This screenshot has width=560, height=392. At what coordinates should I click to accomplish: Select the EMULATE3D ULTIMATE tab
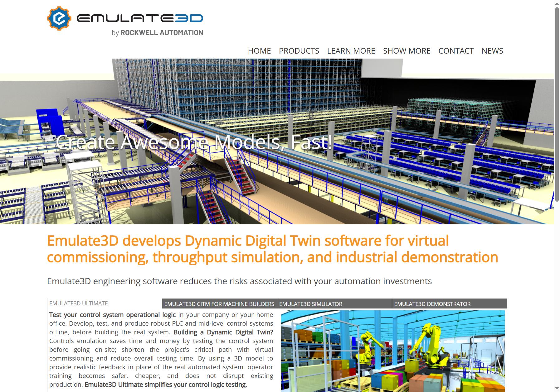point(105,304)
